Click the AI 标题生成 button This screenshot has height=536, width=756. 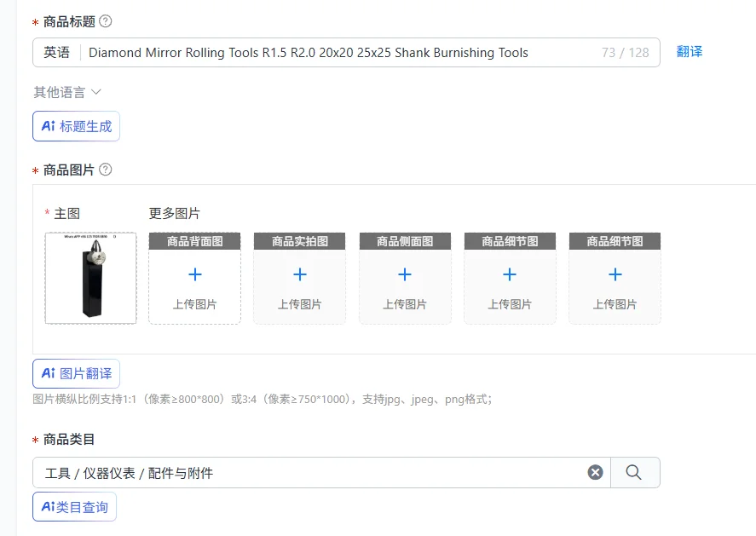pyautogui.click(x=76, y=126)
